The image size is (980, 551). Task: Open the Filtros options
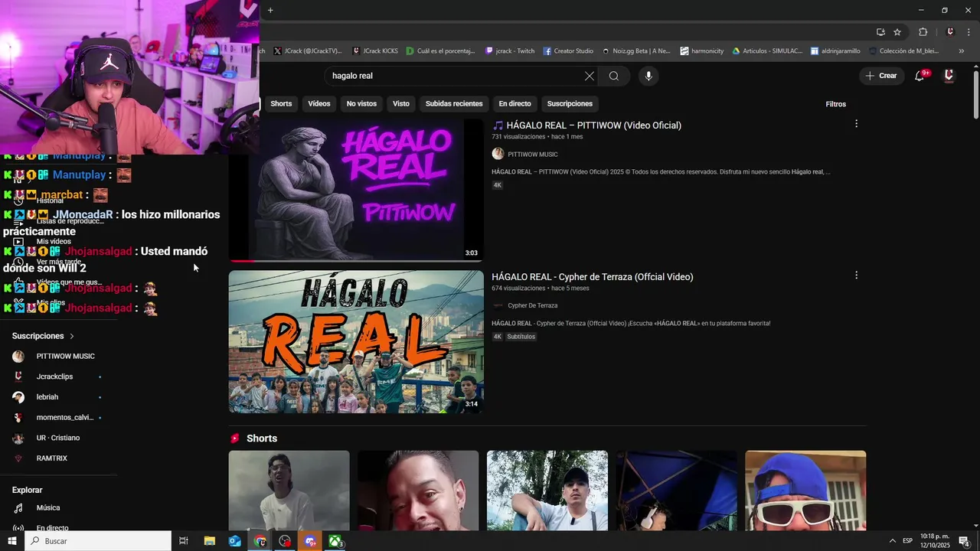(836, 104)
